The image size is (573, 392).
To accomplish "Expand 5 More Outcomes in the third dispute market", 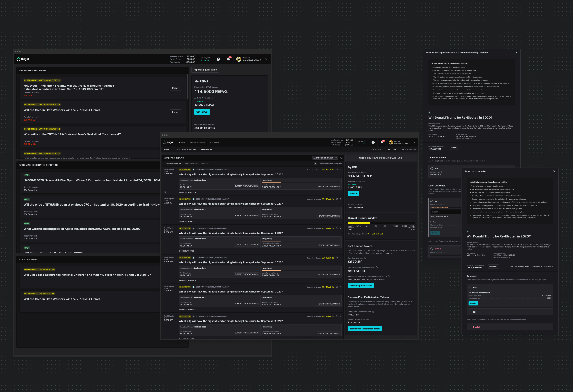I will [187, 251].
